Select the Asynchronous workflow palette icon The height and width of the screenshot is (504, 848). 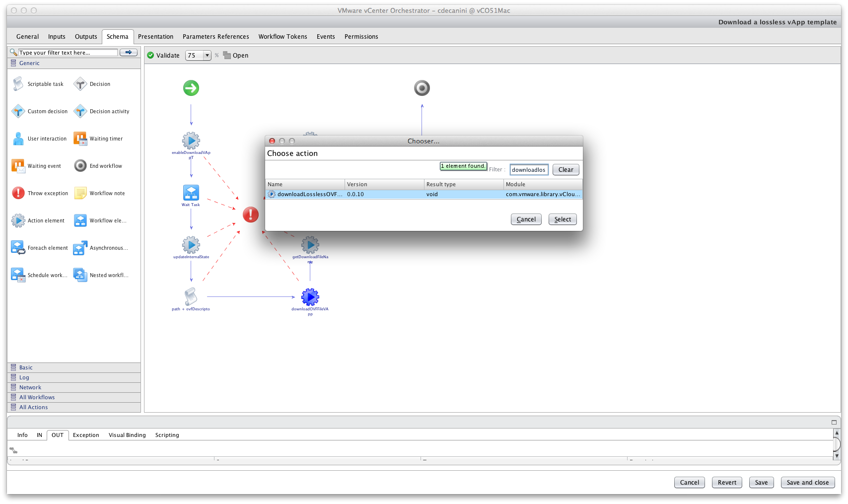click(x=80, y=248)
